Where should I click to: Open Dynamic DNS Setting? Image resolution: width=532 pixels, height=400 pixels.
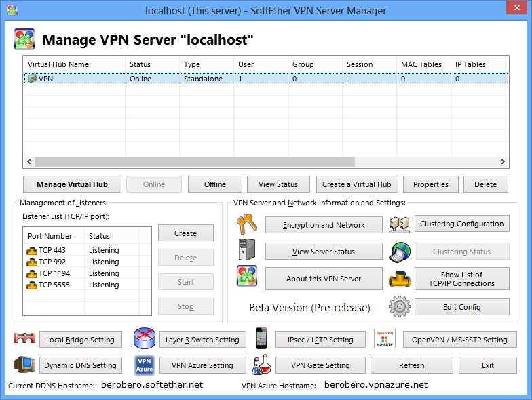pos(81,365)
